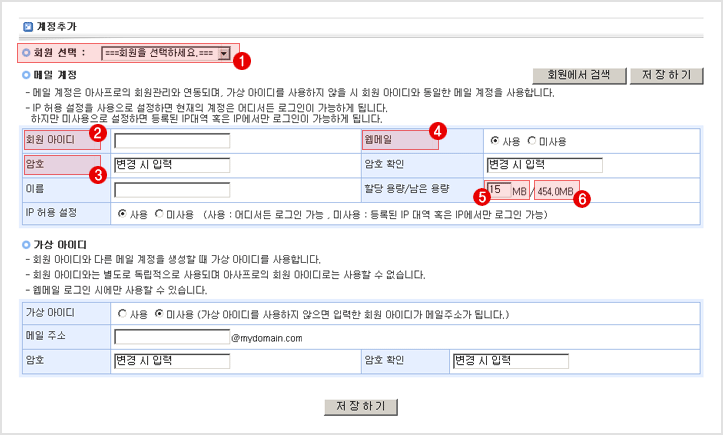
Task: Click red marker number 6
Action: coord(584,197)
